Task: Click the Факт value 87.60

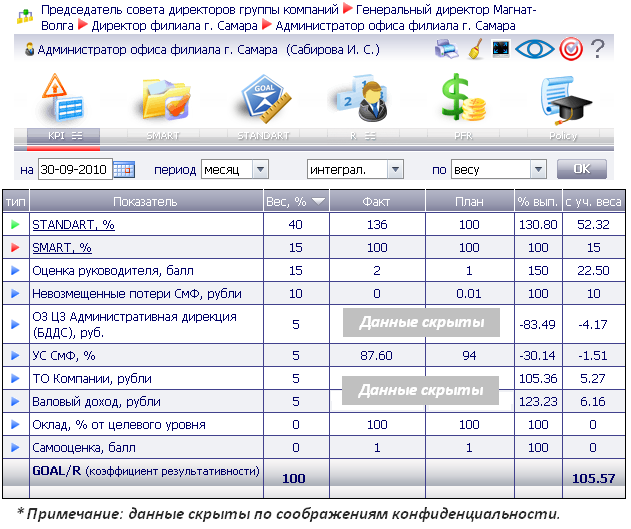Action: click(376, 355)
